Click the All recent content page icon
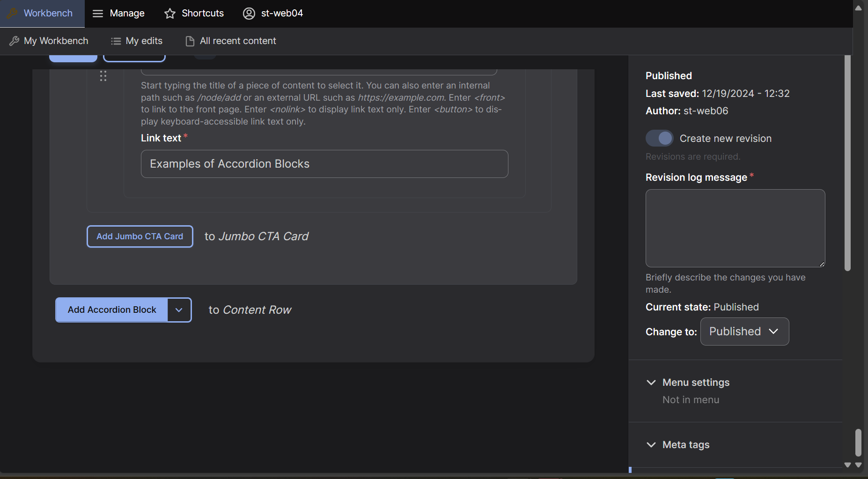 pyautogui.click(x=190, y=41)
